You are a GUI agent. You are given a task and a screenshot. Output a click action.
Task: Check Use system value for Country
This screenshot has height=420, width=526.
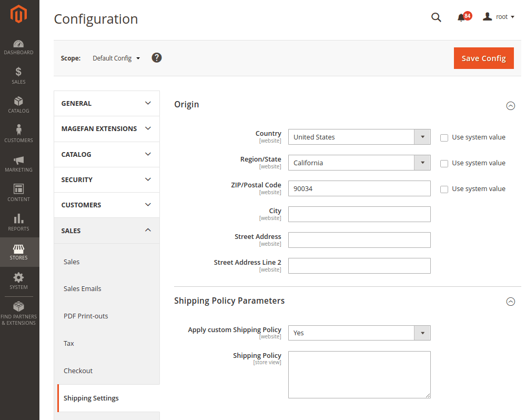tap(444, 138)
